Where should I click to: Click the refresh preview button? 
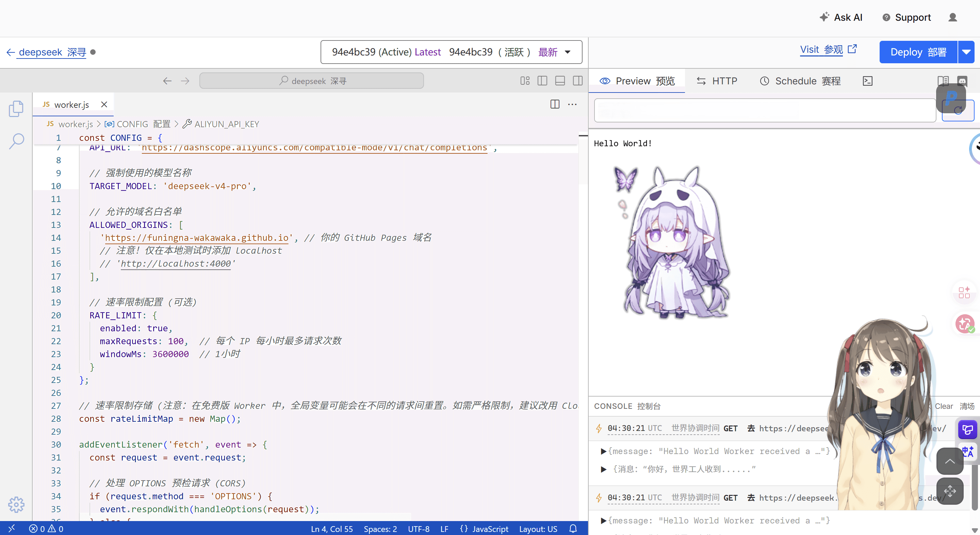click(x=958, y=111)
